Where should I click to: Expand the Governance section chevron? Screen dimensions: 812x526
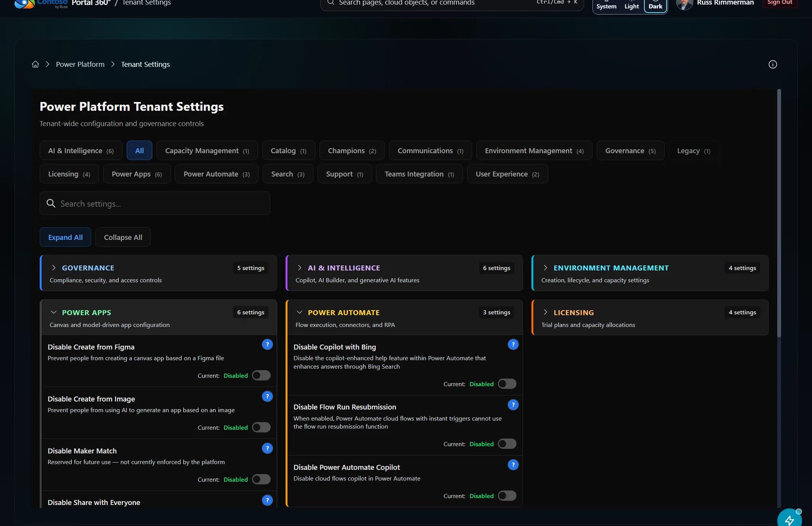pos(54,268)
